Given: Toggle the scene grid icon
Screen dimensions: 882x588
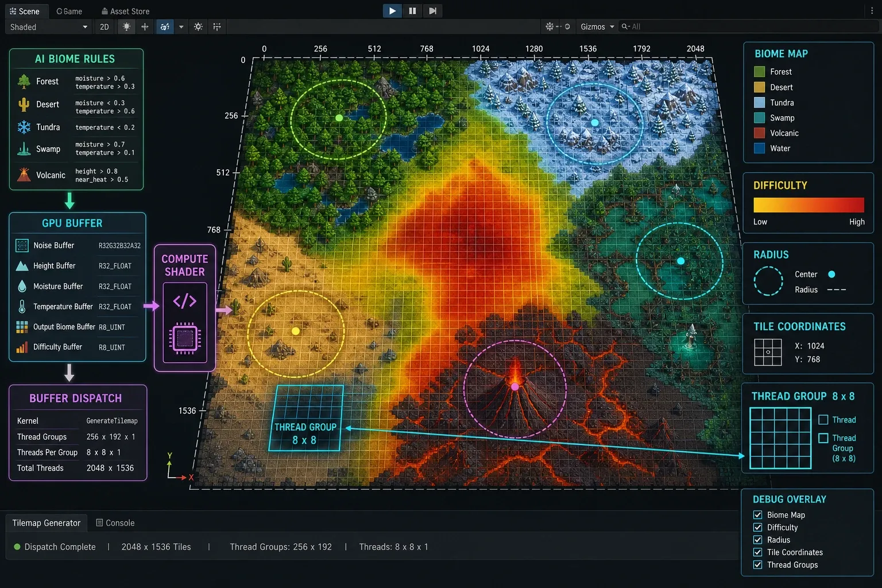Looking at the screenshot, I should 217,27.
